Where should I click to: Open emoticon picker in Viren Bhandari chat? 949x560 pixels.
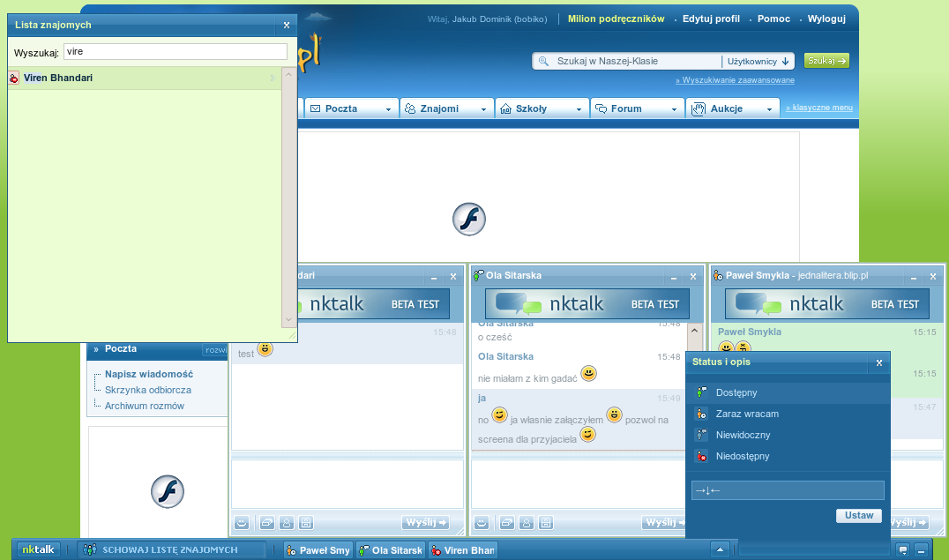242,522
